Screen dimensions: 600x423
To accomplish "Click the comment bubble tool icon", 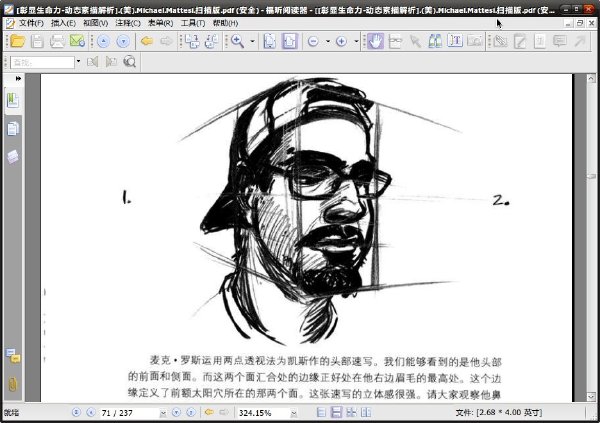I will [560, 41].
